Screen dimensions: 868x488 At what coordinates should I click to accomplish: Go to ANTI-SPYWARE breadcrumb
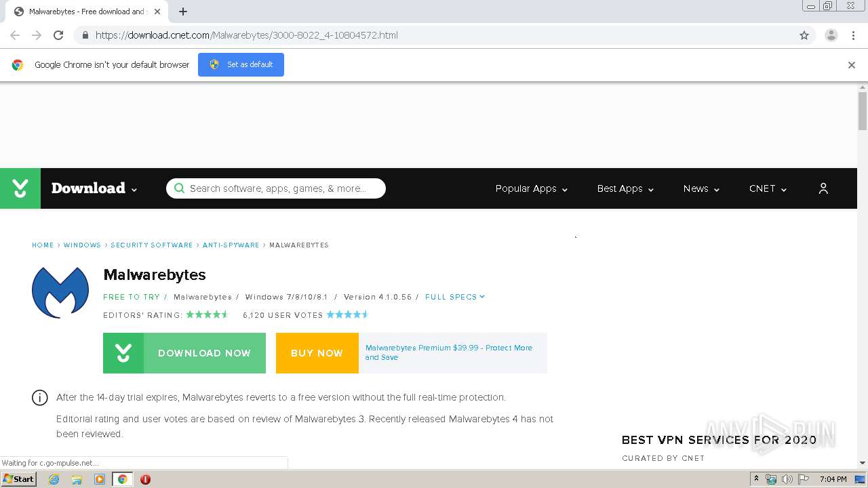coord(231,245)
